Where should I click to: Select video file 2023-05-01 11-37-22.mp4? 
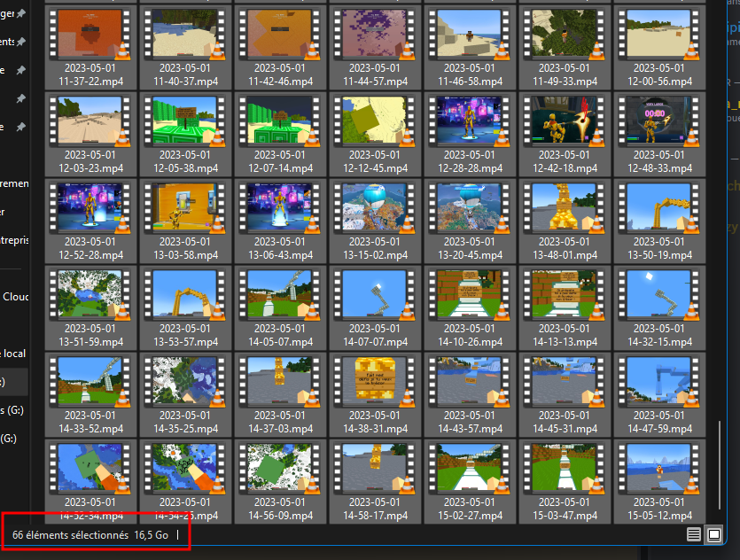coord(90,47)
